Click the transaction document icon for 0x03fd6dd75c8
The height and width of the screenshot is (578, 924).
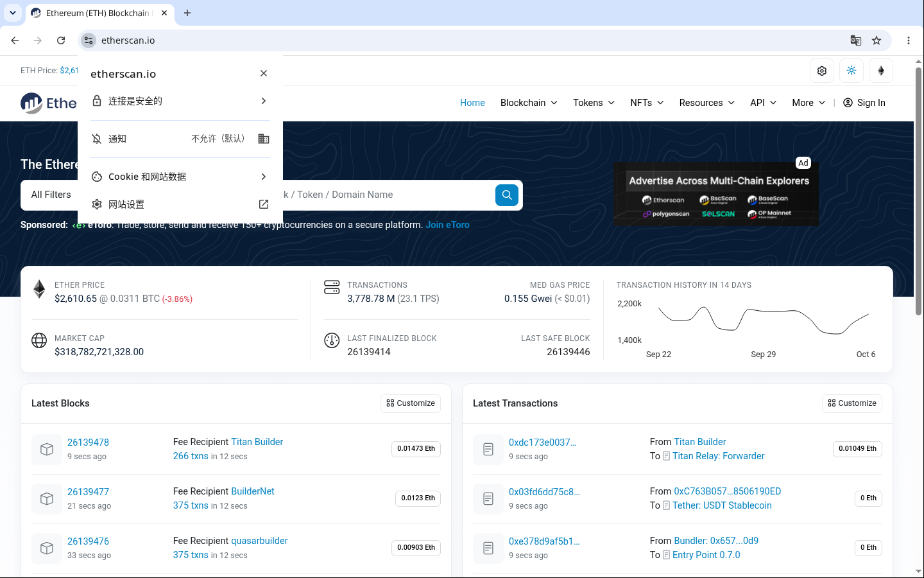(488, 498)
